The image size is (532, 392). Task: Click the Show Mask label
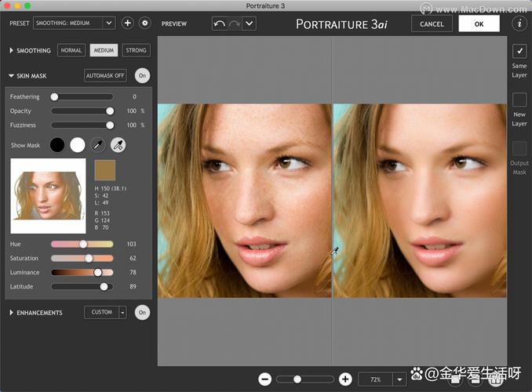(x=25, y=145)
